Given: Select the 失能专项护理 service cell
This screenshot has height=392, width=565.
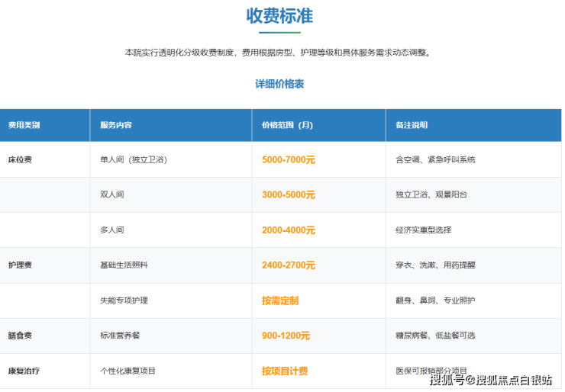Looking at the screenshot, I should (x=124, y=300).
